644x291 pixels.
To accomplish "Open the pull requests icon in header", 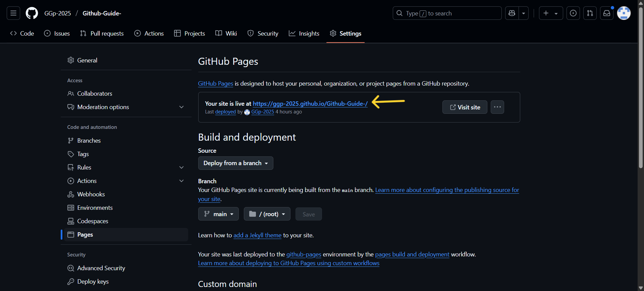I will 590,13.
